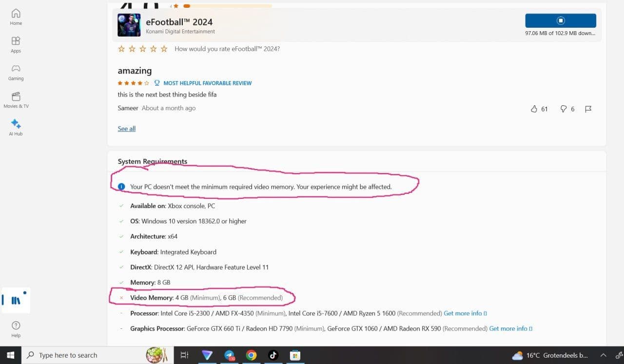Open Movies & TV section
The width and height of the screenshot is (624, 364).
point(16,100)
